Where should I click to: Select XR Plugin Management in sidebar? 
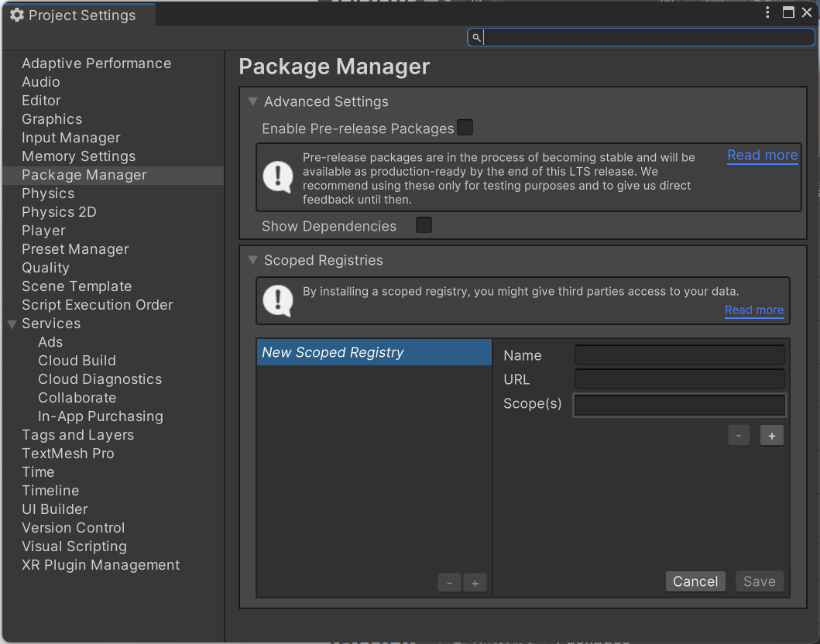pyautogui.click(x=101, y=565)
